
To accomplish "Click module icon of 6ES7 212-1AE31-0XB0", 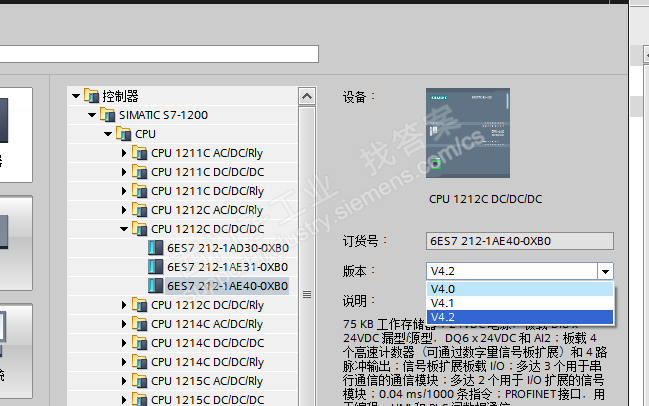I will tap(156, 267).
